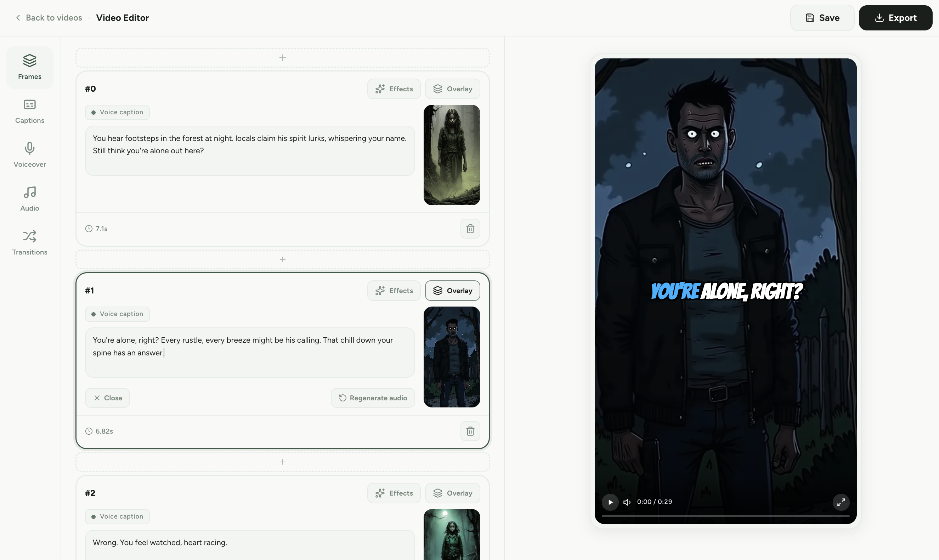Mute the preview volume
This screenshot has width=939, height=560.
point(627,502)
